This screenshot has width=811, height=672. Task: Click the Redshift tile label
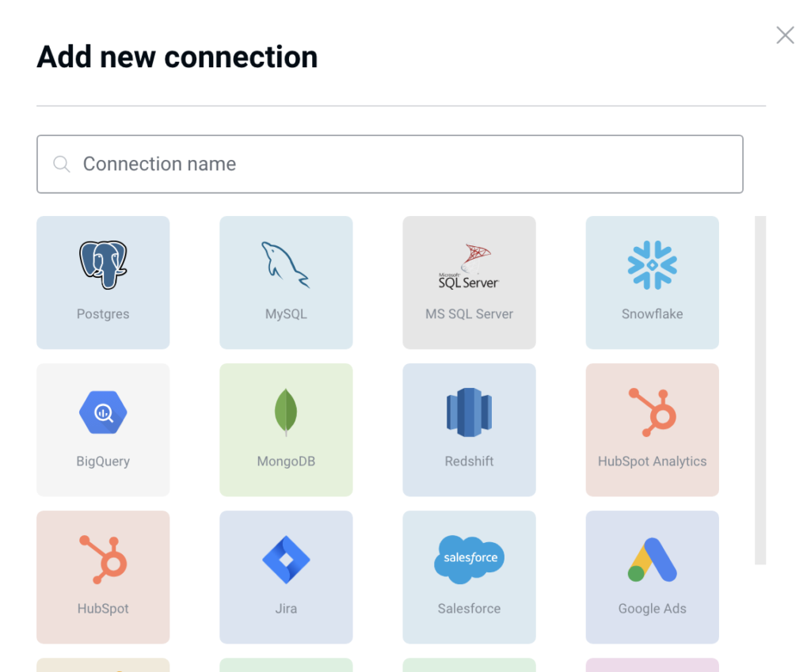(x=469, y=461)
